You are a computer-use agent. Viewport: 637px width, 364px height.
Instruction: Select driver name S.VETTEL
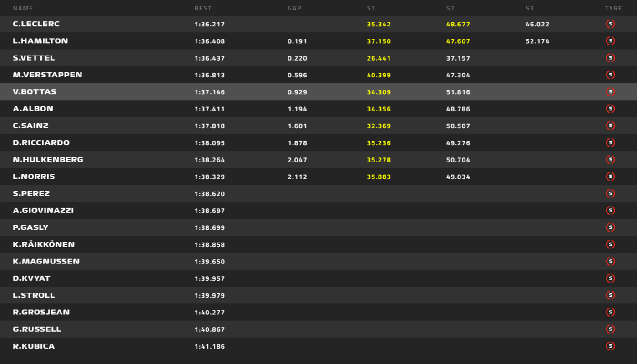tap(34, 58)
